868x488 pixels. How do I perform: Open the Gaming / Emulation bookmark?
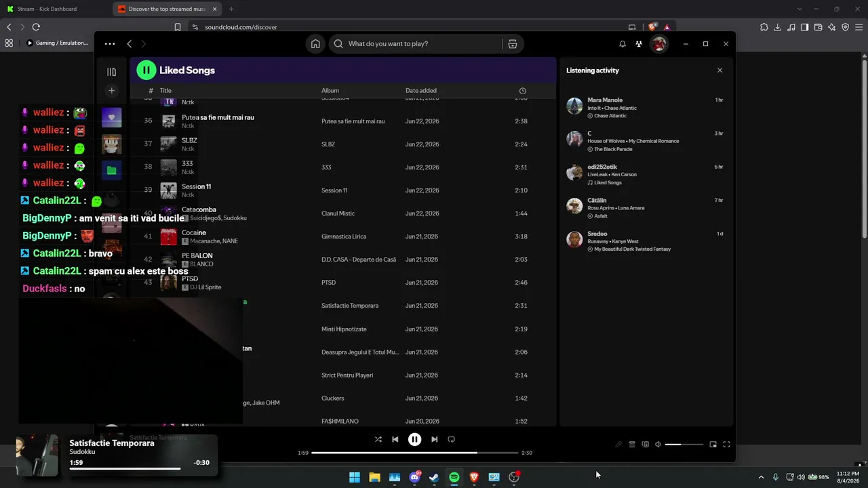coord(58,43)
